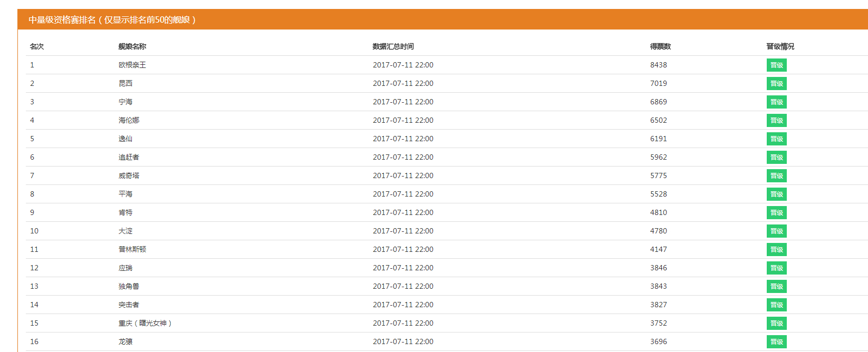The width and height of the screenshot is (868, 352).
Task: Click the 数据汇总时间 column header
Action: pyautogui.click(x=393, y=46)
